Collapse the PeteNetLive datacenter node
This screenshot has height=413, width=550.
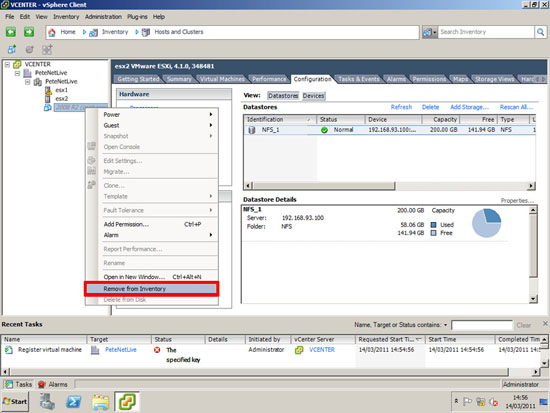pos(17,73)
